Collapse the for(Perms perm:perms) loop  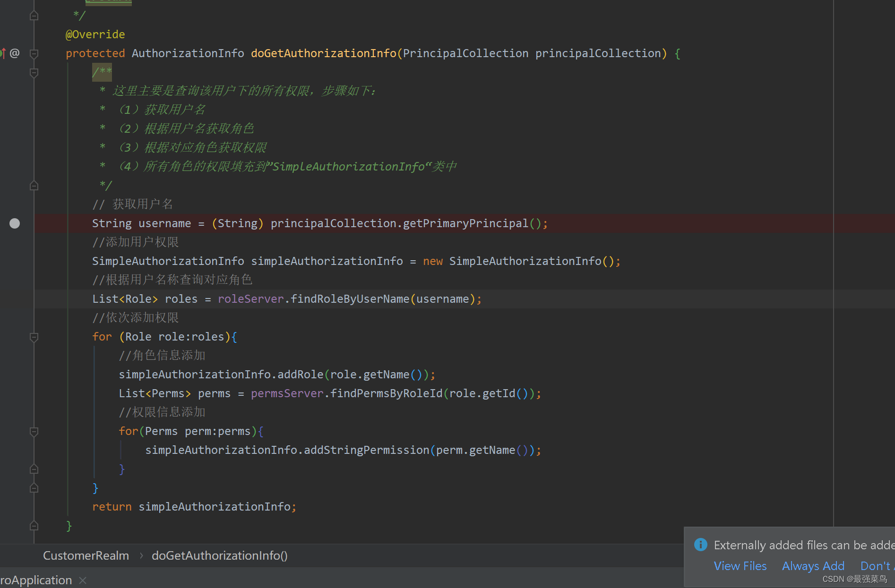pos(34,431)
